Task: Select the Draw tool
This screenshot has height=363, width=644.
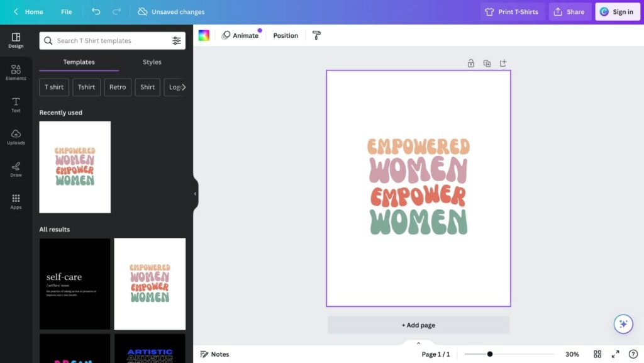Action: (15, 169)
